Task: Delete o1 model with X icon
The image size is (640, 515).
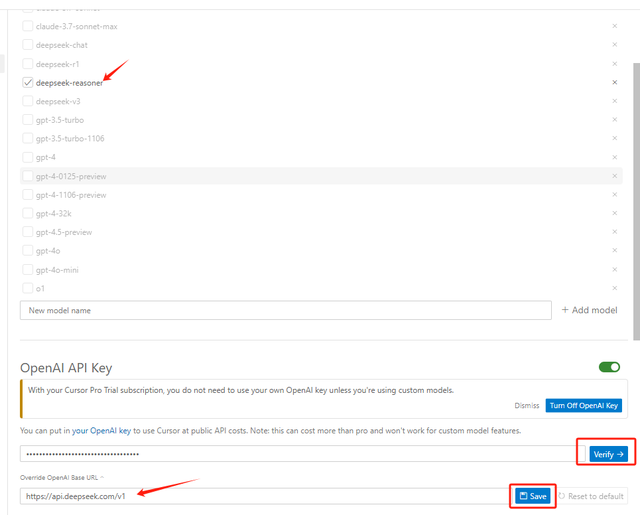Action: tap(615, 288)
